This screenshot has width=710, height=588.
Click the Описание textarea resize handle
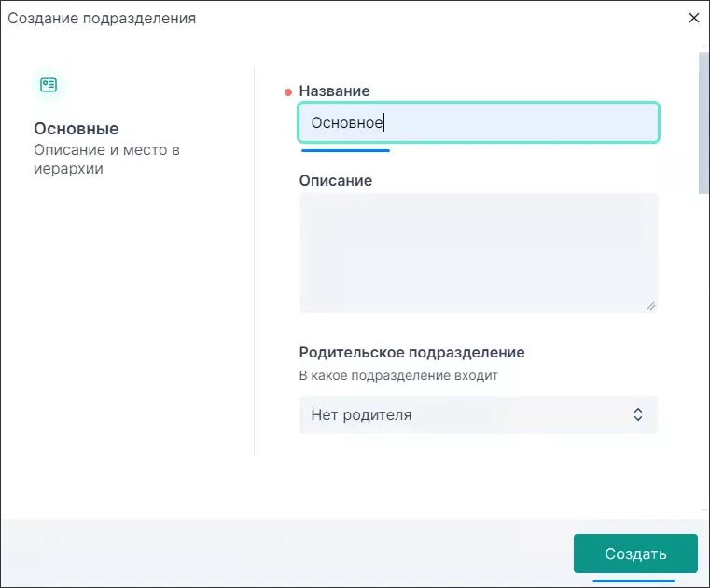(x=650, y=306)
